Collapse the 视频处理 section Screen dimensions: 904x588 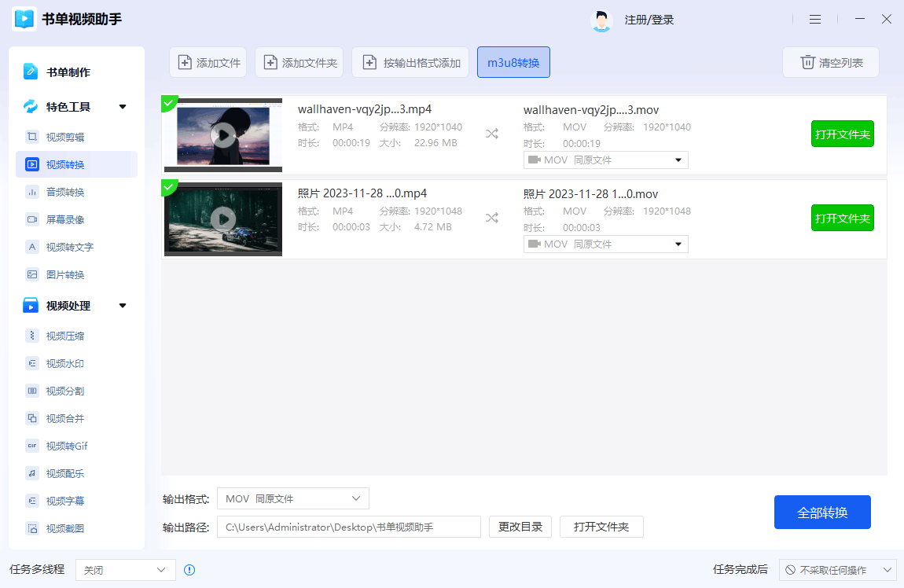point(123,305)
